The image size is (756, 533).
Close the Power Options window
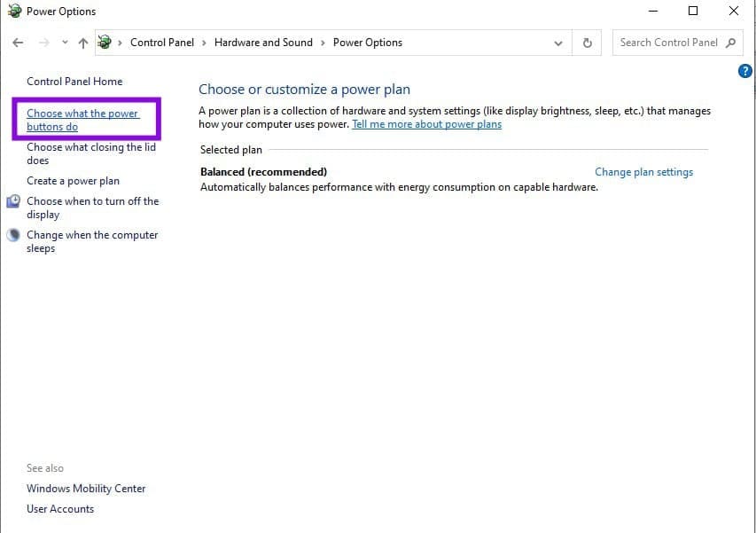[x=733, y=11]
